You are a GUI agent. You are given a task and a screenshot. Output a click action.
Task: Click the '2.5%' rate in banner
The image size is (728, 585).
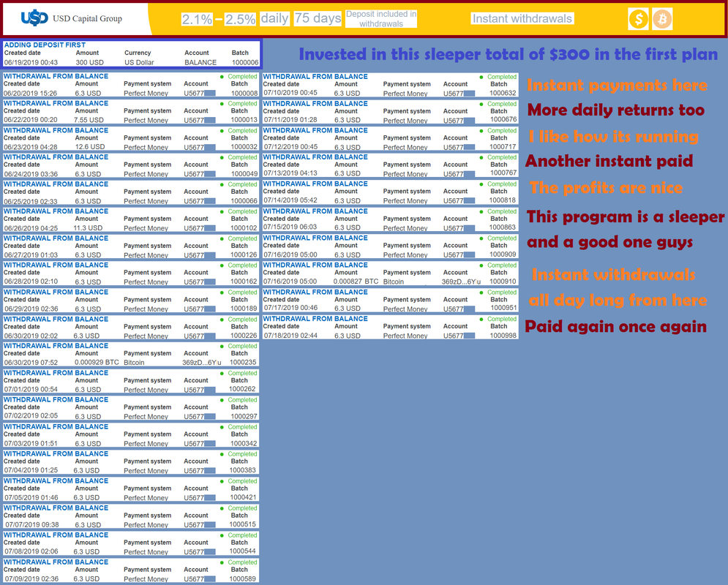coord(241,19)
